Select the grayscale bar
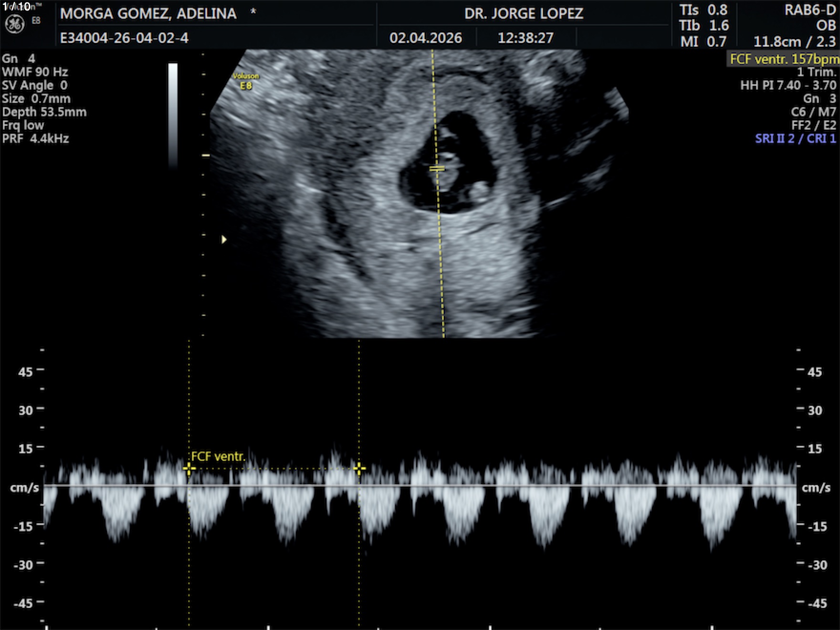 (x=173, y=115)
